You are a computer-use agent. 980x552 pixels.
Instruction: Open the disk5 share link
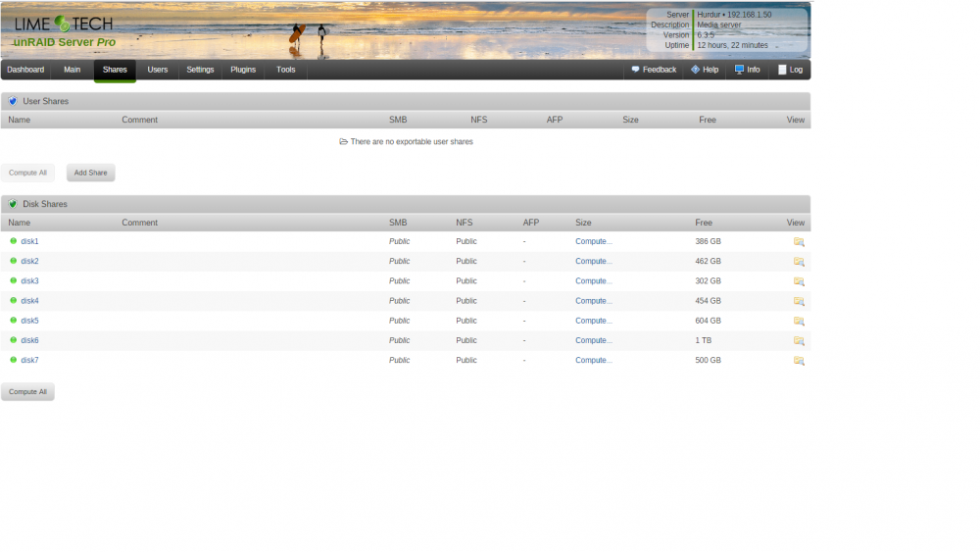click(x=29, y=321)
